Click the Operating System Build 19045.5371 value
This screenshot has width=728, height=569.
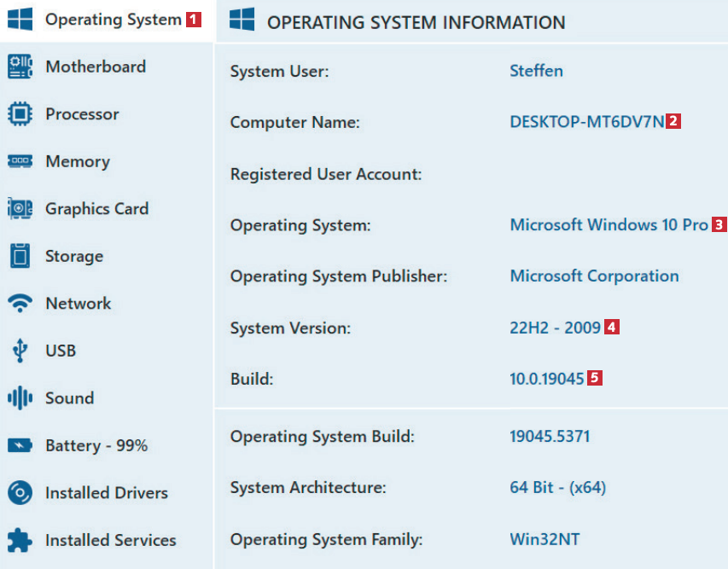pos(550,437)
